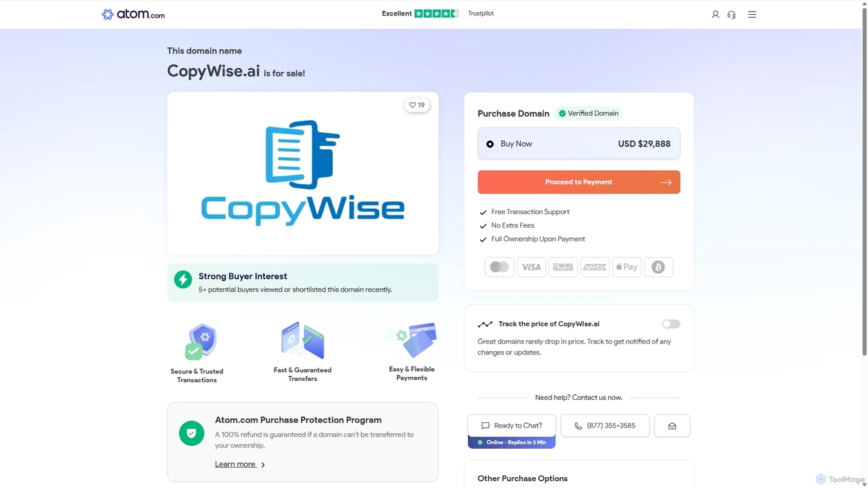The height and width of the screenshot is (488, 868).
Task: Open the atom.com logo homepage
Action: (133, 14)
